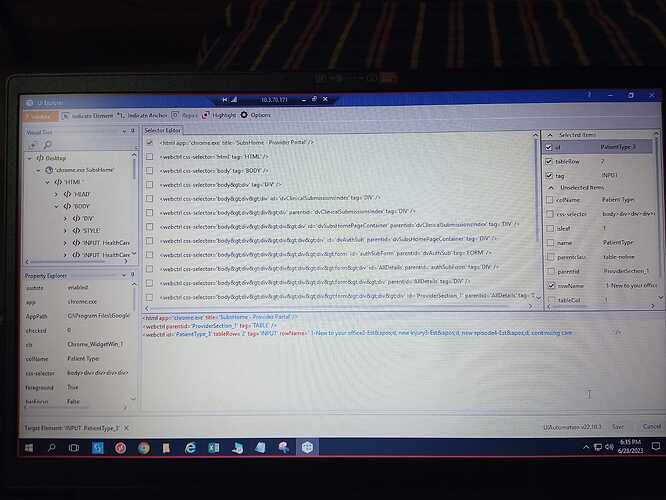Expand the DIV tree node
666x500 pixels.
(65, 218)
